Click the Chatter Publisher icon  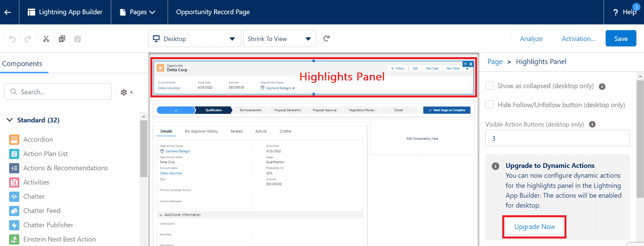(x=14, y=225)
